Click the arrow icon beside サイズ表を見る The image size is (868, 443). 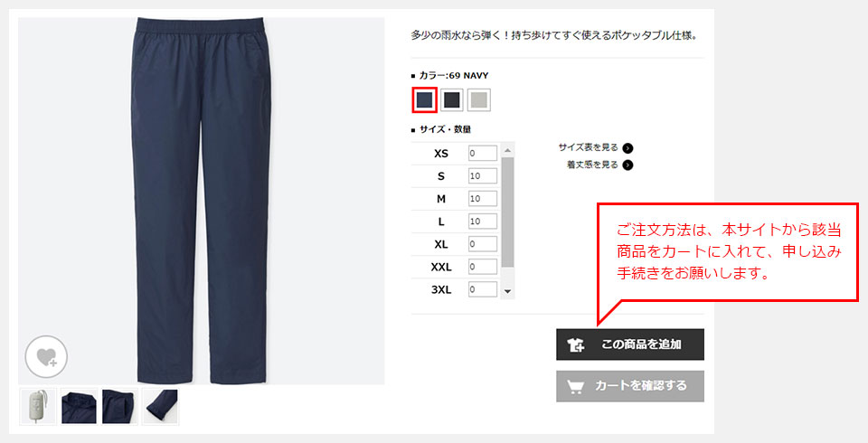click(x=627, y=148)
